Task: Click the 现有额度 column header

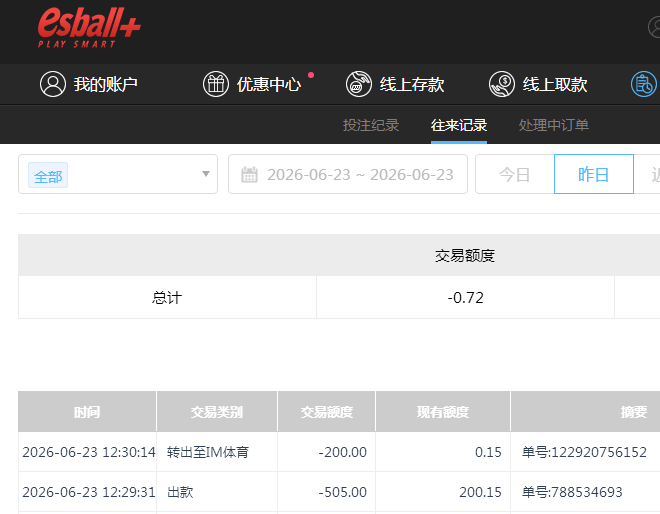Action: 443,412
